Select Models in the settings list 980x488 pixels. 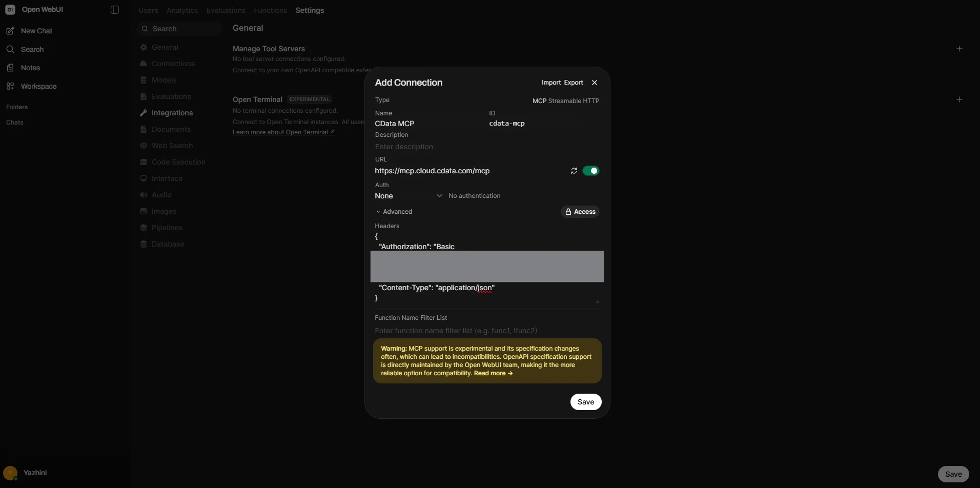164,80
